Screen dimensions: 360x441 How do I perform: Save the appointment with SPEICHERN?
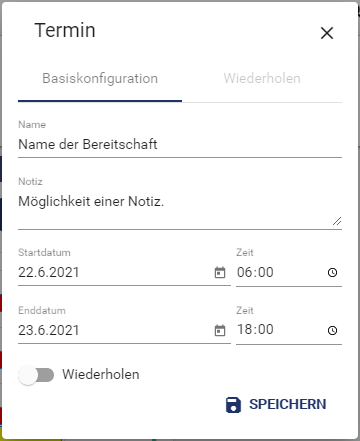click(x=276, y=405)
